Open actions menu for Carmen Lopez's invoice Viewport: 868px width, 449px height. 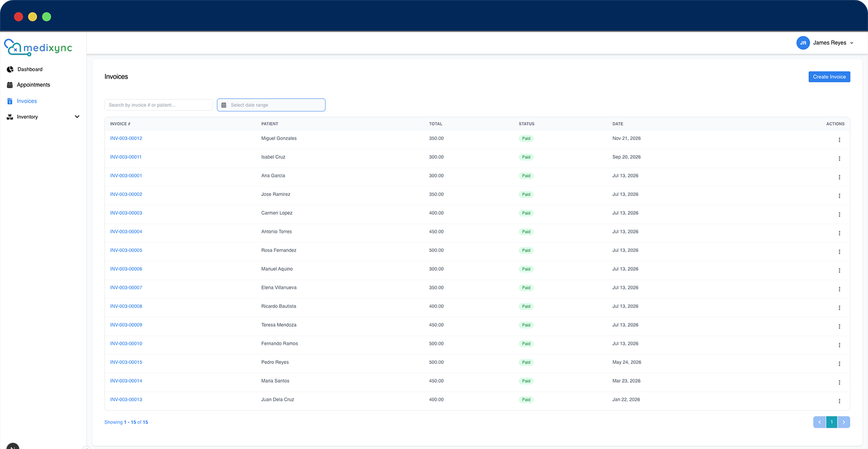(839, 214)
